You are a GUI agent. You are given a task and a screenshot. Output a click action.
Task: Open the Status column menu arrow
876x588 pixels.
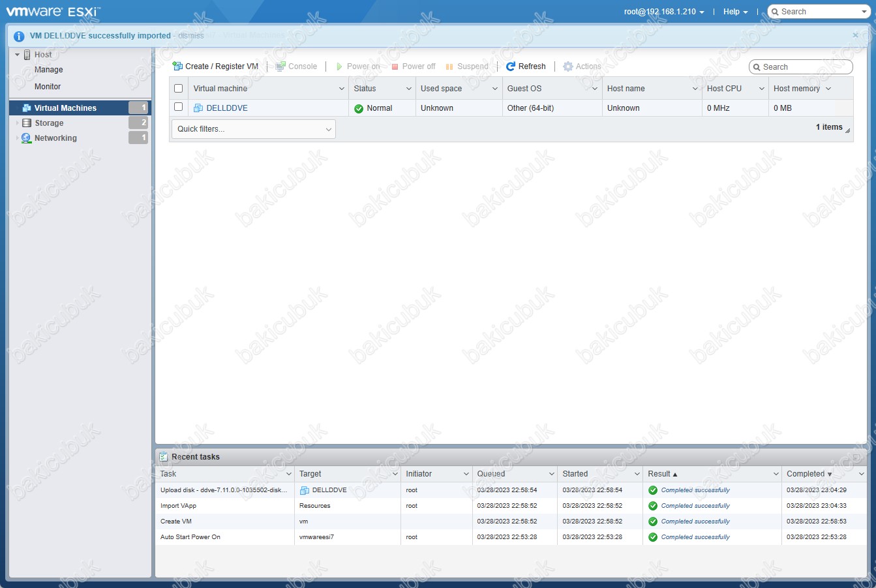tap(409, 89)
